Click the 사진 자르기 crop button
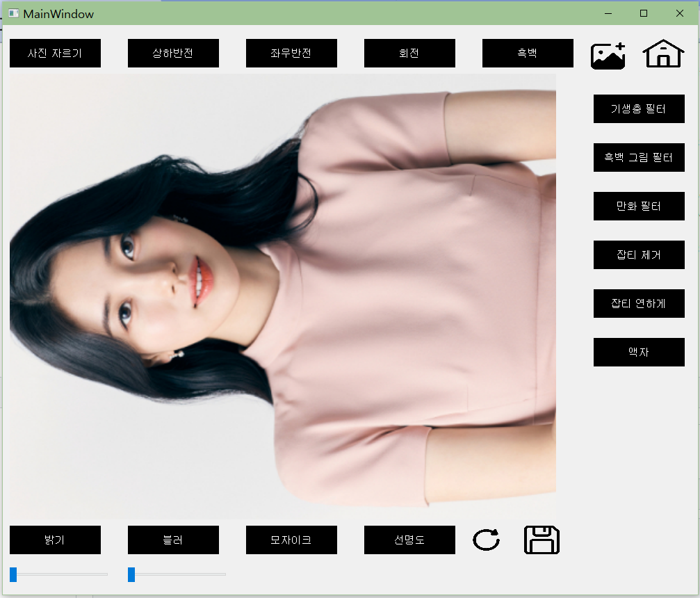Image resolution: width=700 pixels, height=598 pixels. [55, 53]
